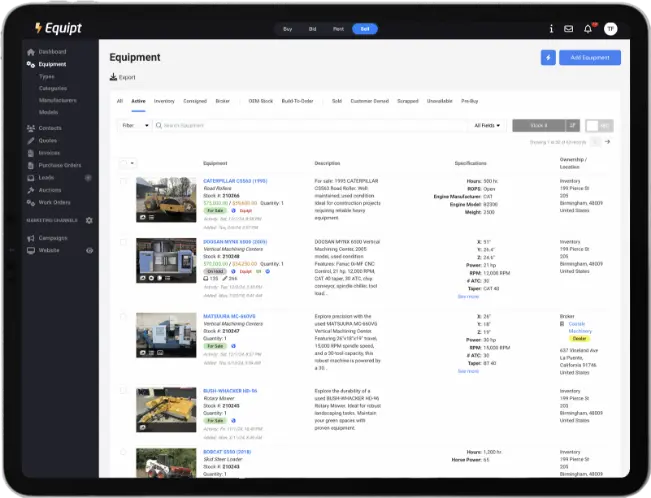
Task: Go to next page arrow
Action: pos(607,142)
